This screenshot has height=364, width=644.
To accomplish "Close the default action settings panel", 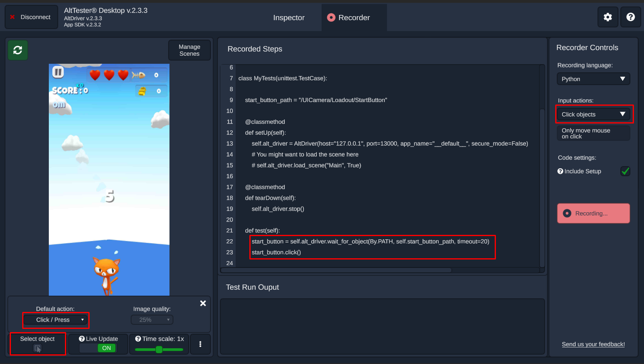I will (x=203, y=303).
